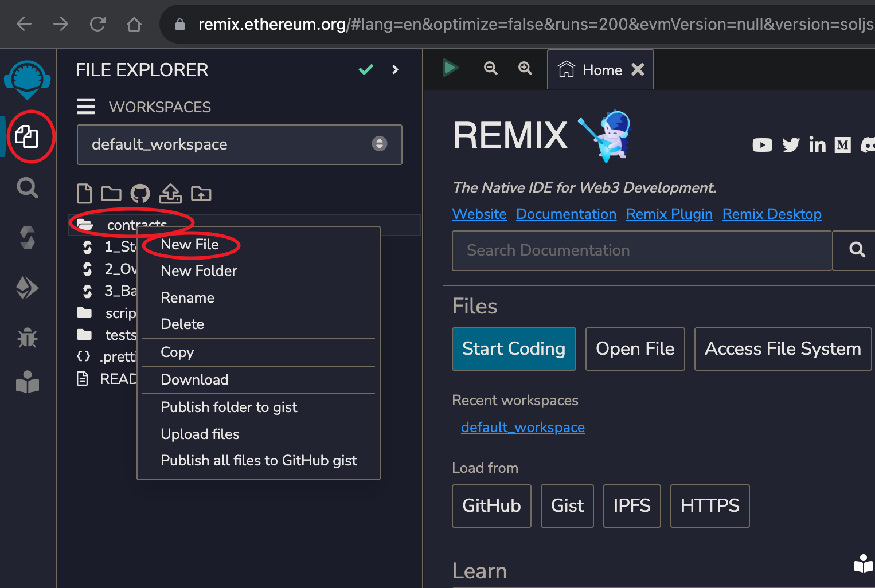Choose Publish folder to gist

(229, 407)
